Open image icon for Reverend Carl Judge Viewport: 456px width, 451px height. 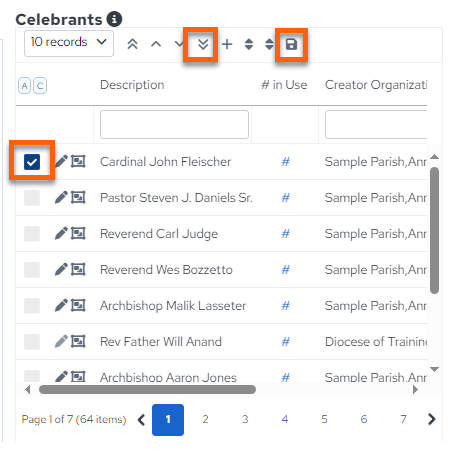[78, 233]
